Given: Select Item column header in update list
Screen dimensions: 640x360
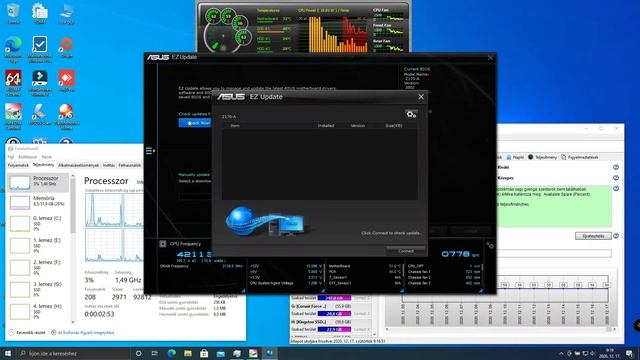Looking at the screenshot, I should [235, 126].
